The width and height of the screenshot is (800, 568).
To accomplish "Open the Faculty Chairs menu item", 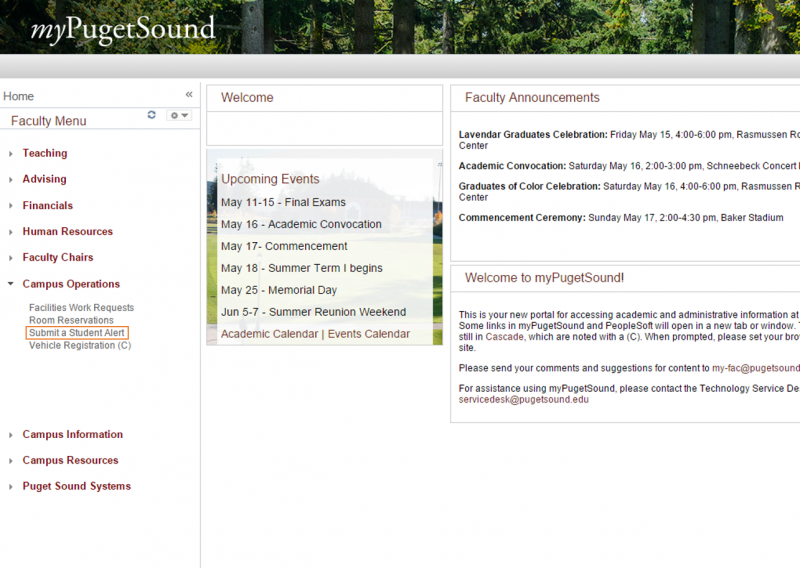I will tap(58, 257).
